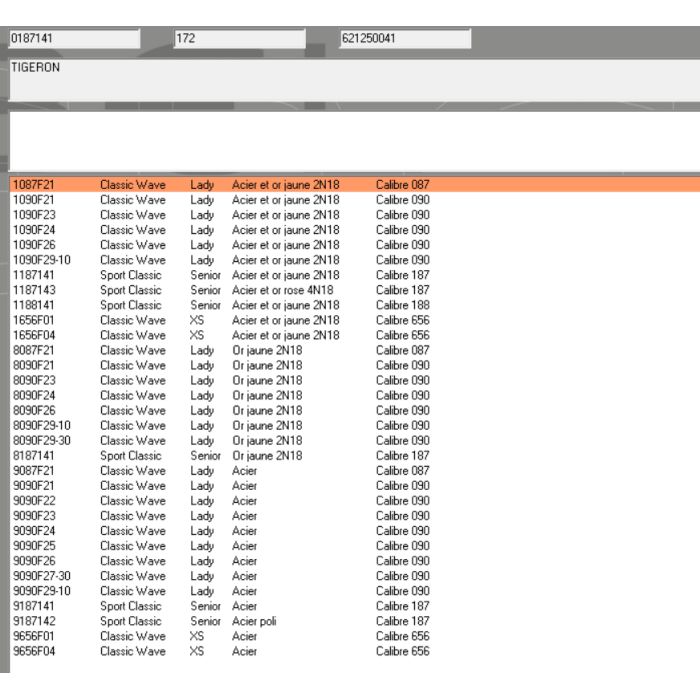
Task: Select row 8090F21 Or jaune
Action: click(x=354, y=365)
